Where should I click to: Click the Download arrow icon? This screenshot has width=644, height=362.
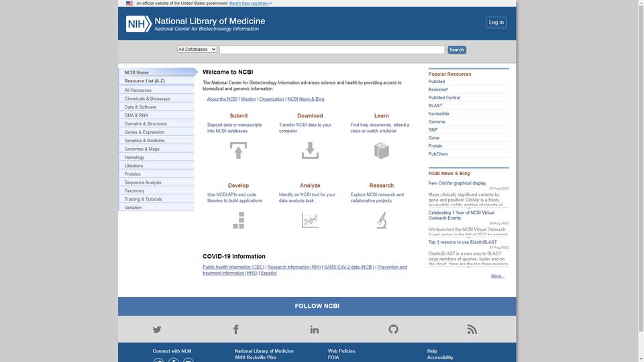(310, 150)
